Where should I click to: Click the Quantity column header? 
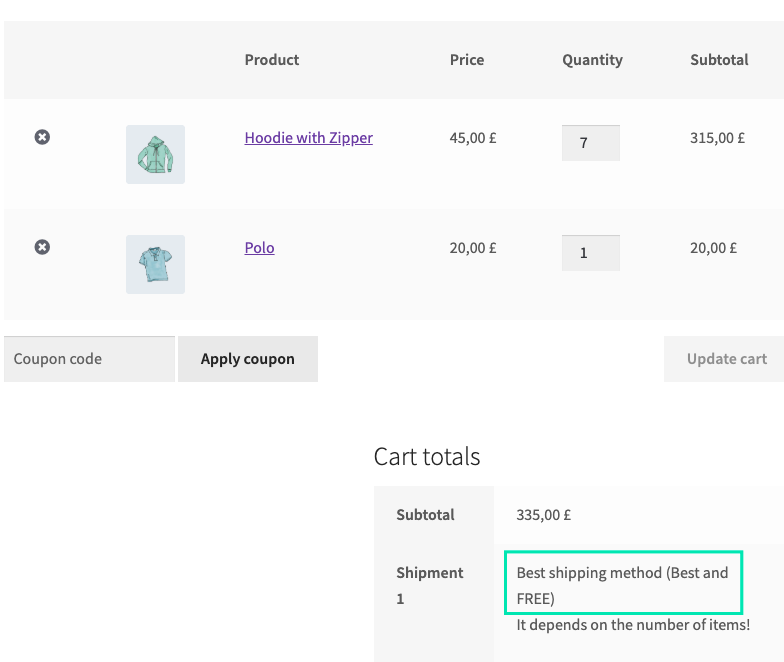(592, 60)
